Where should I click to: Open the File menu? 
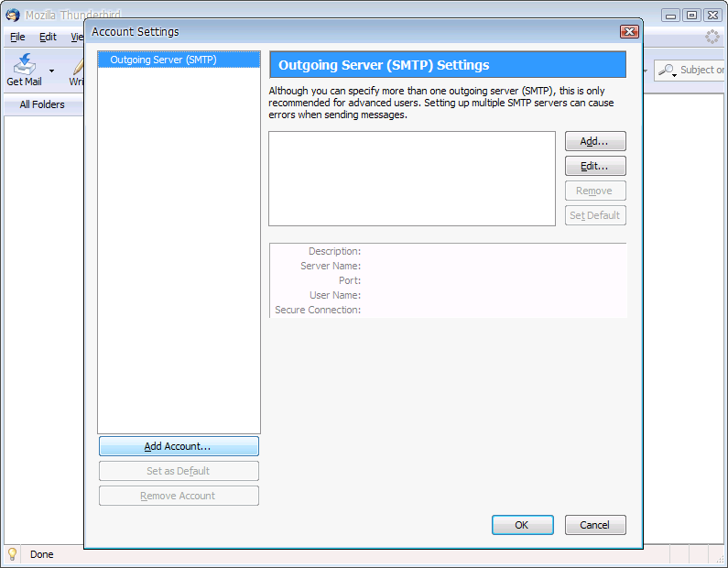pos(17,38)
